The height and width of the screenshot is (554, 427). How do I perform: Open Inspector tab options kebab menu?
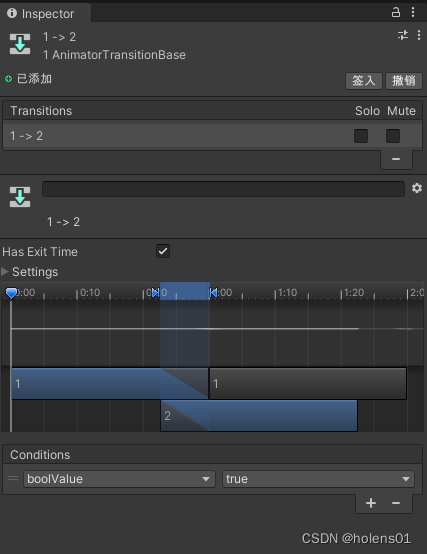click(413, 12)
